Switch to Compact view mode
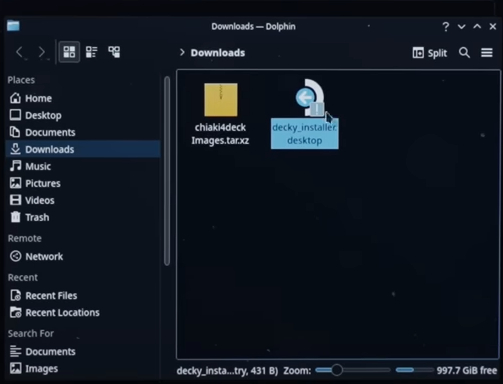This screenshot has height=384, width=503. 91,52
